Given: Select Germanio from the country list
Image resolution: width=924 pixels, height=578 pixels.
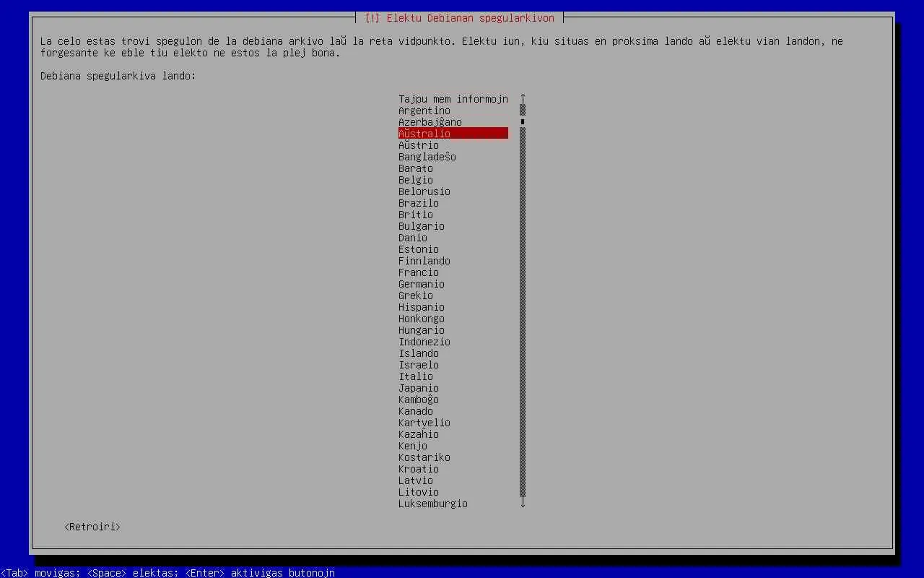Looking at the screenshot, I should (x=422, y=284).
